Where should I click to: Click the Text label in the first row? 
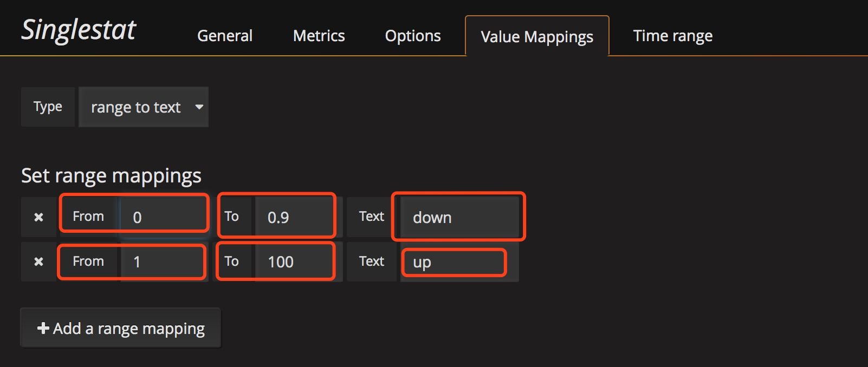(371, 217)
